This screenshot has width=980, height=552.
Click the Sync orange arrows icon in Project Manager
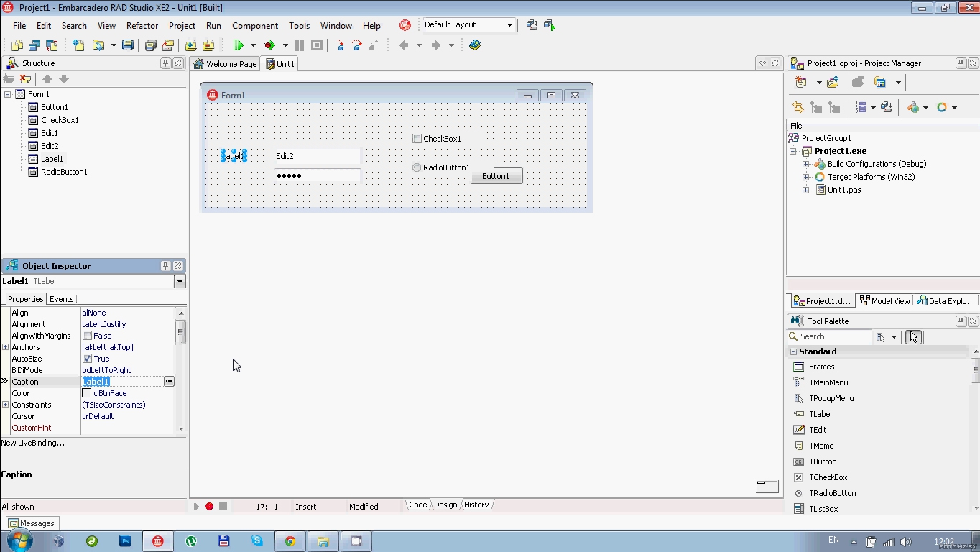click(x=798, y=107)
